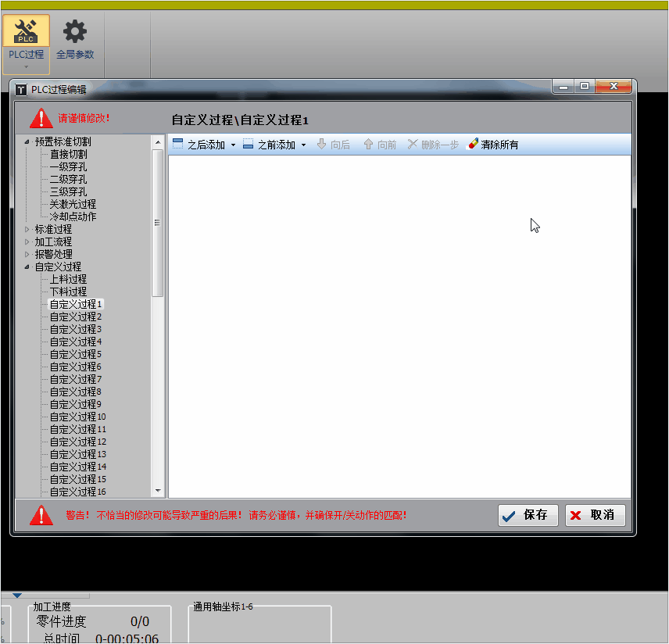Viewport: 669px width, 644px height.
Task: Open the 之后添加 dropdown arrow
Action: tap(233, 145)
